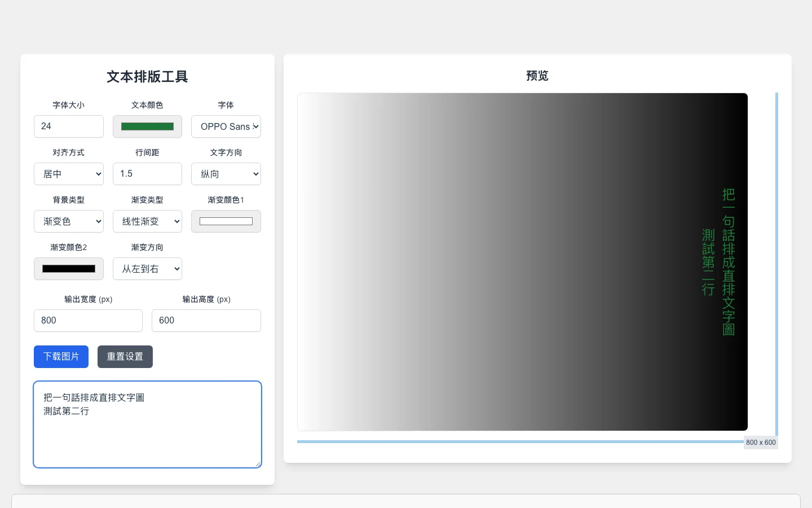This screenshot has width=812, height=508.
Task: Focus the 输出高度 height field
Action: 206,321
